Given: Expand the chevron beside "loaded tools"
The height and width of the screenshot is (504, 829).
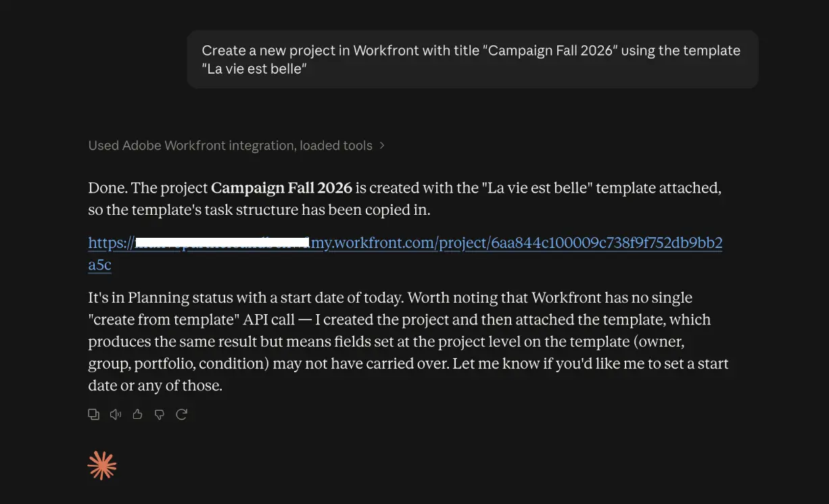Looking at the screenshot, I should 382,145.
